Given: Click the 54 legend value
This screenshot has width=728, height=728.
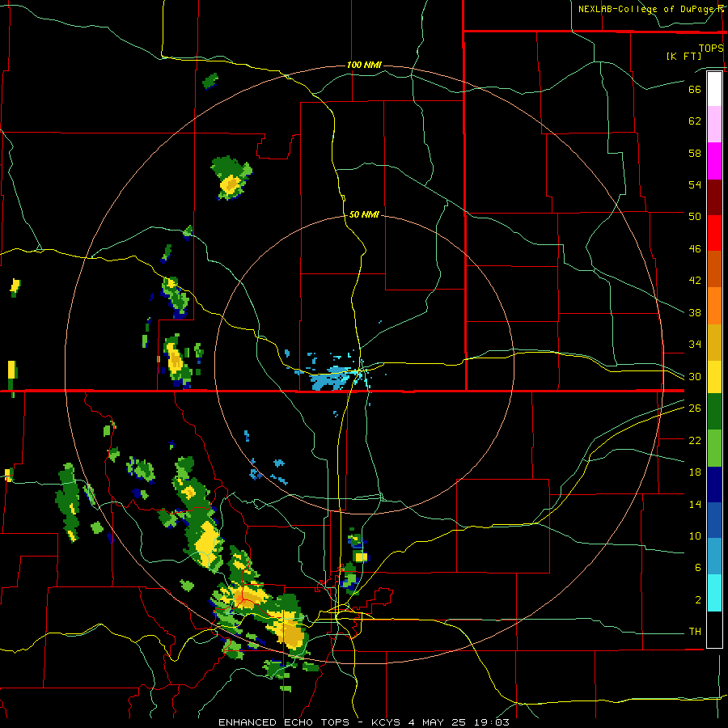Looking at the screenshot, I should [695, 184].
